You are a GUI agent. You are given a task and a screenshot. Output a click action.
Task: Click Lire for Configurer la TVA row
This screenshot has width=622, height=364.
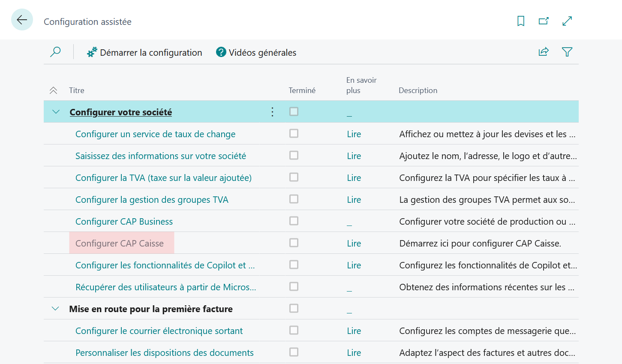click(354, 178)
